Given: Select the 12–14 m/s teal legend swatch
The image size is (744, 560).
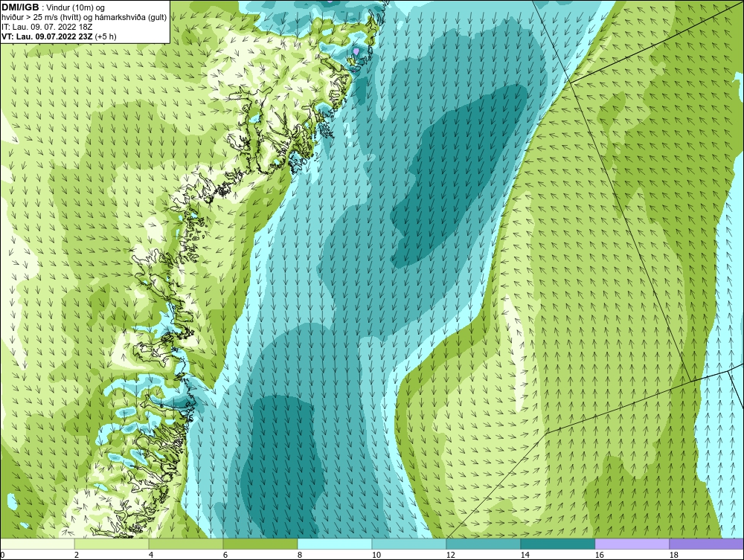Looking at the screenshot, I should [x=484, y=544].
